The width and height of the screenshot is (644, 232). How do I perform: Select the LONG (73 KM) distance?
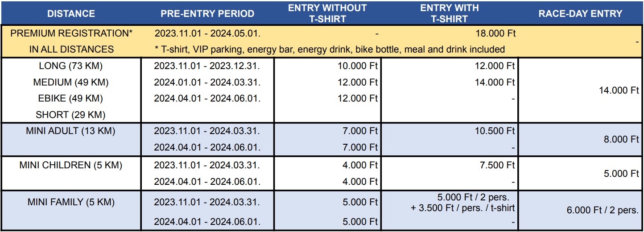[71, 66]
